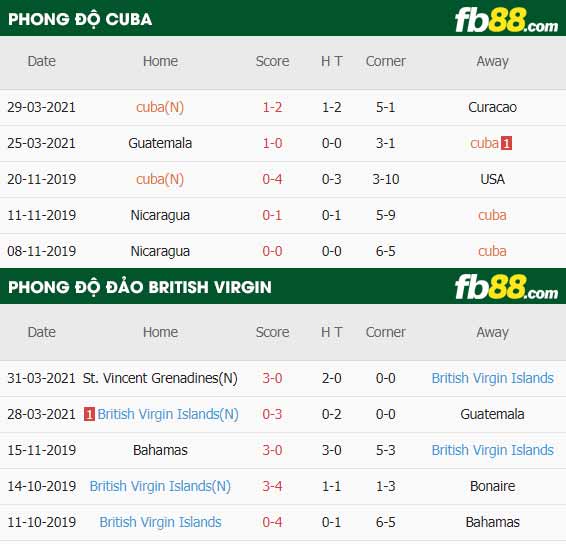Click red card badge beside British Virgin Islands(N)
The width and height of the screenshot is (566, 544).
point(89,414)
